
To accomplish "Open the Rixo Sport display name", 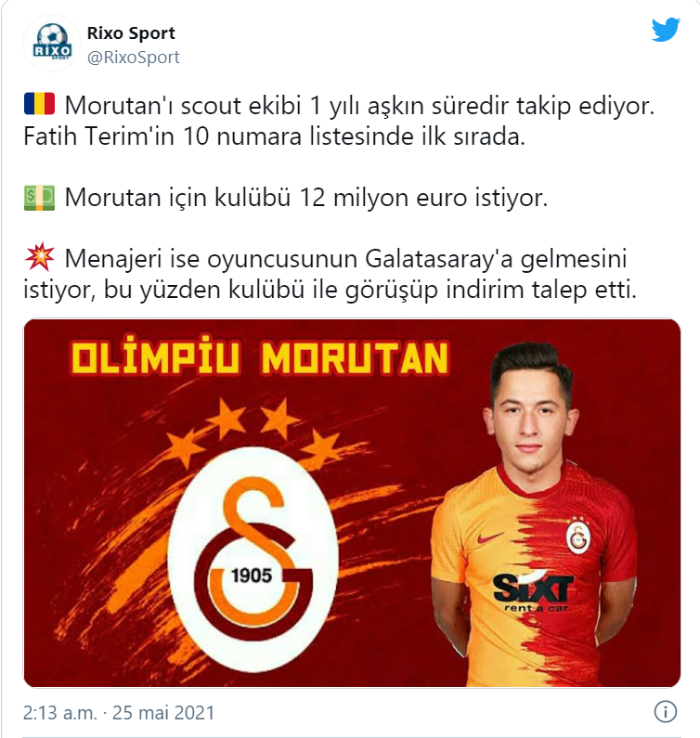I will pyautogui.click(x=131, y=32).
